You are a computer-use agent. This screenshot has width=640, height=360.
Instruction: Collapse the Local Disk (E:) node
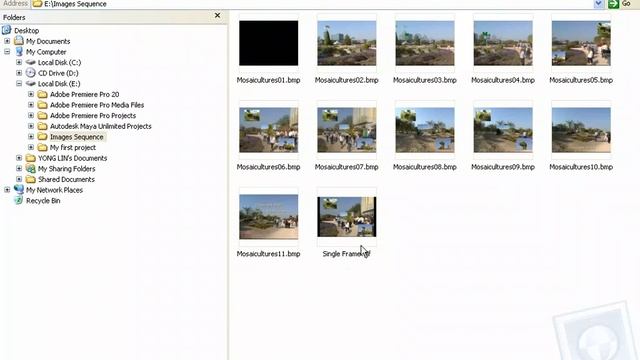19,83
